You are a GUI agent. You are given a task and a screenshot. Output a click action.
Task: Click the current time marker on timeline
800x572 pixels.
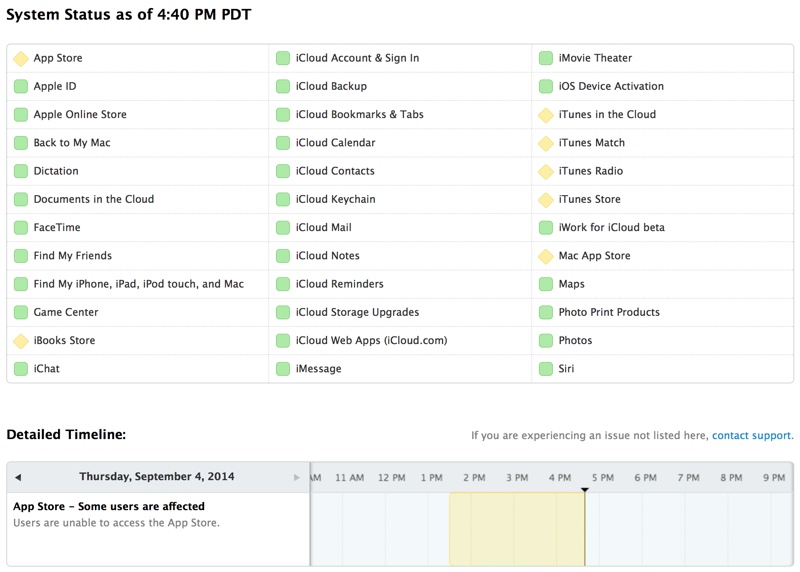click(585, 490)
